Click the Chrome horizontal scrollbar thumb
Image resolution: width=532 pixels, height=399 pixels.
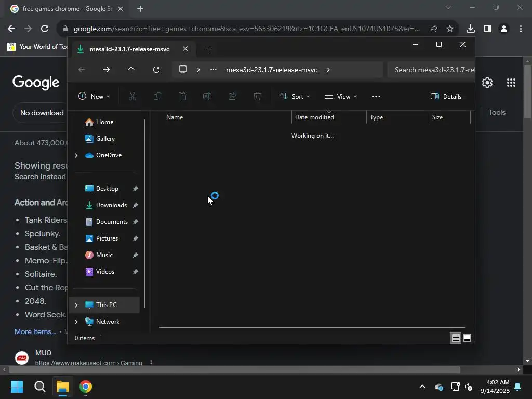click(234, 369)
